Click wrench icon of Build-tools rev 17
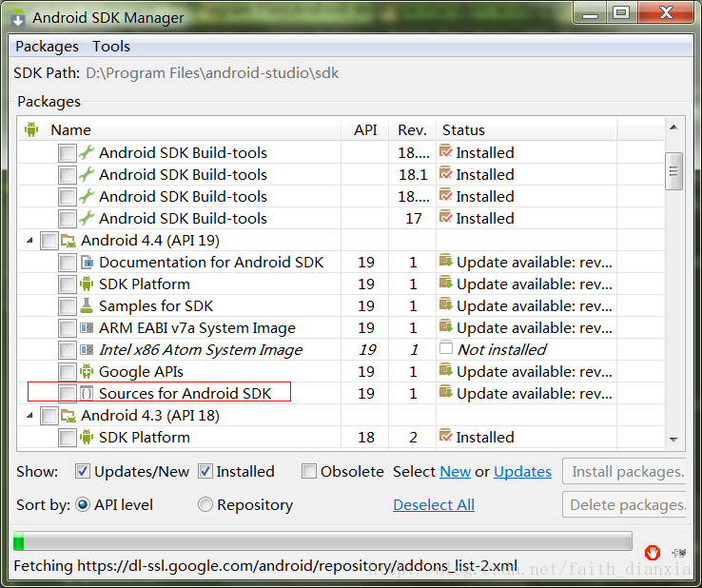 coord(87,218)
